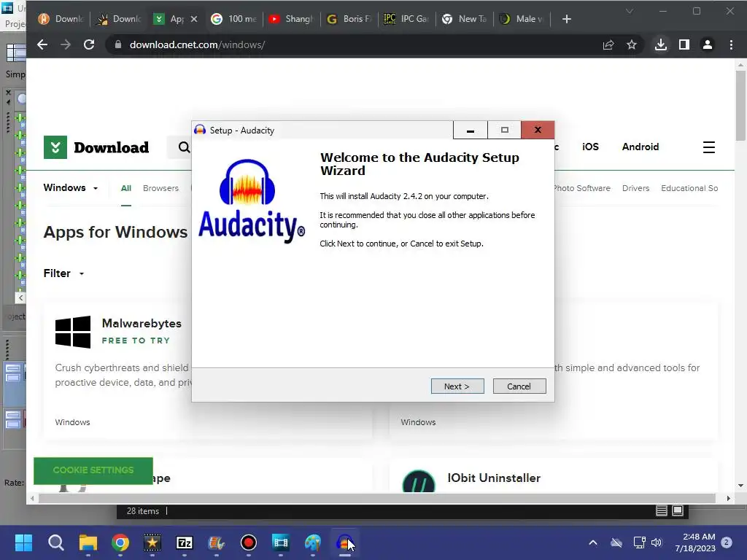This screenshot has height=560, width=747.
Task: Open CNET site search
Action: [x=184, y=147]
